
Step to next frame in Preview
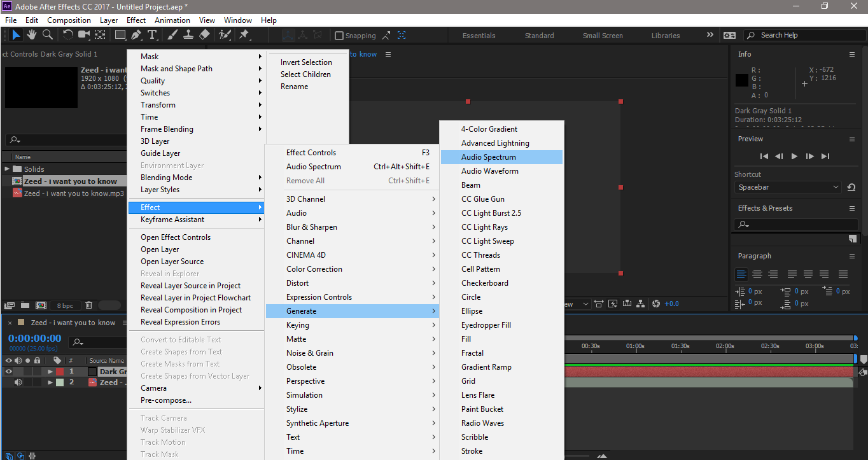click(809, 156)
